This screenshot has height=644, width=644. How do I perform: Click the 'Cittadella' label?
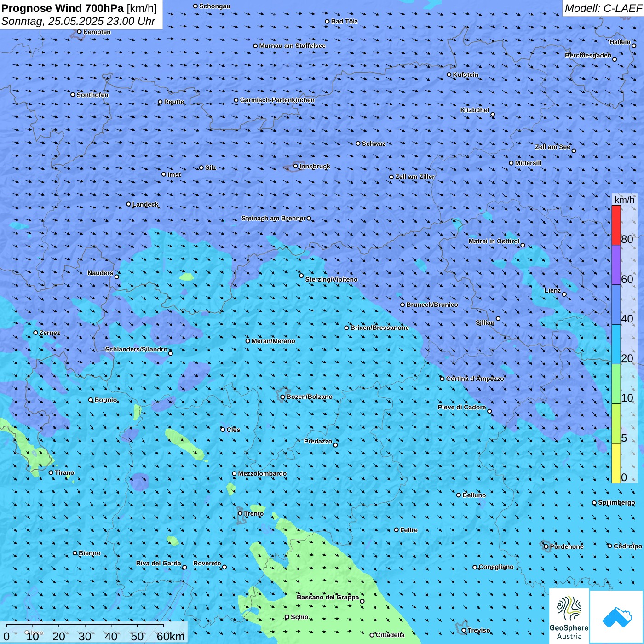[391, 635]
